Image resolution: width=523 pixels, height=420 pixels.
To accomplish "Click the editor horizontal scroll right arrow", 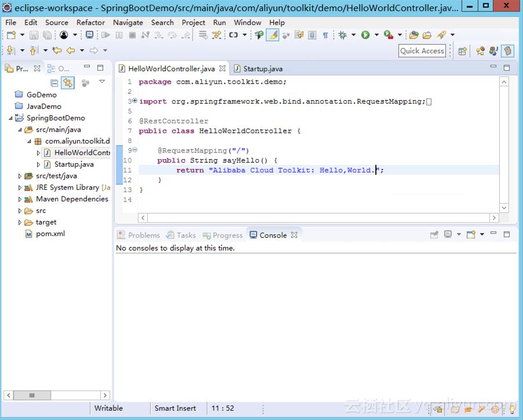I will click(x=494, y=218).
